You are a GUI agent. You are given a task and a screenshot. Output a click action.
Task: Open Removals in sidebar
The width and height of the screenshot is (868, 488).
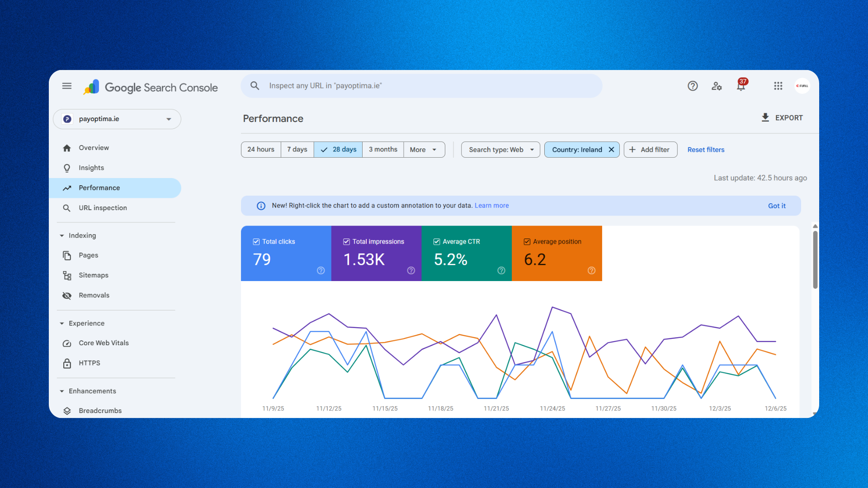(115, 296)
